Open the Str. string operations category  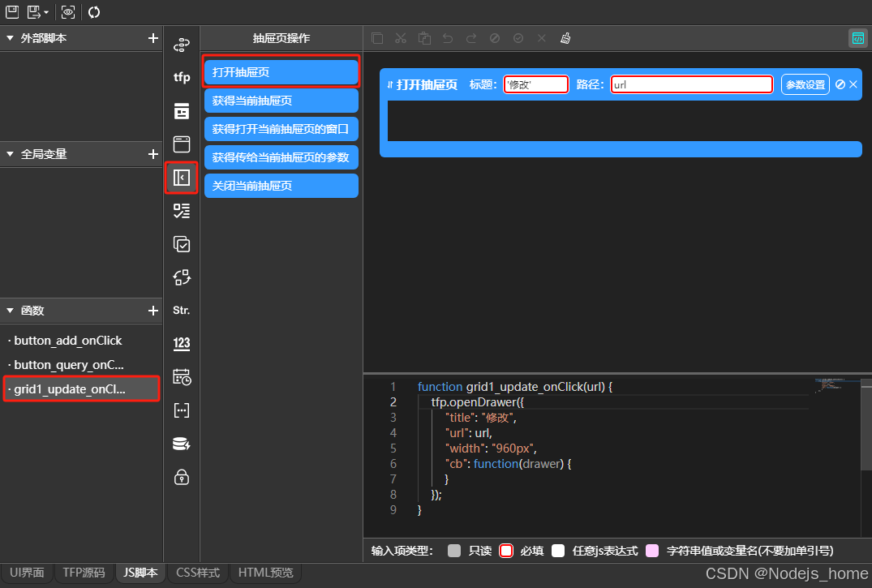(x=182, y=311)
